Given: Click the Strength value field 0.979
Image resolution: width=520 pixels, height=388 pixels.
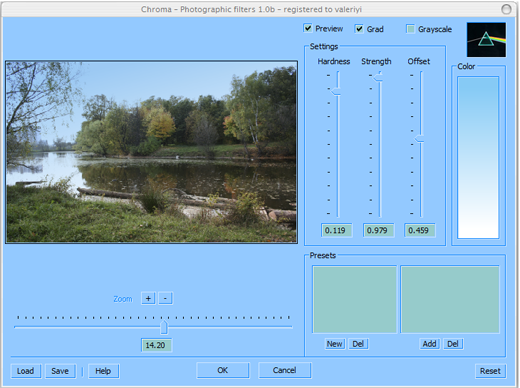Looking at the screenshot, I should [378, 230].
